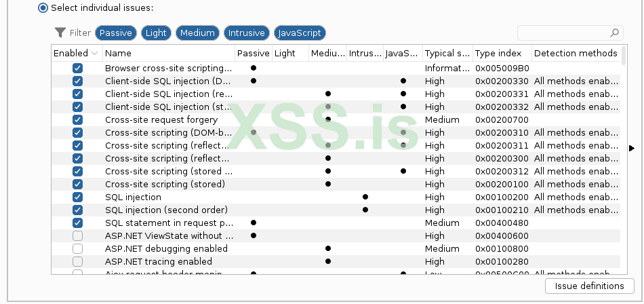Click the black arrow right of the table
The width and height of the screenshot is (644, 304).
point(632,148)
